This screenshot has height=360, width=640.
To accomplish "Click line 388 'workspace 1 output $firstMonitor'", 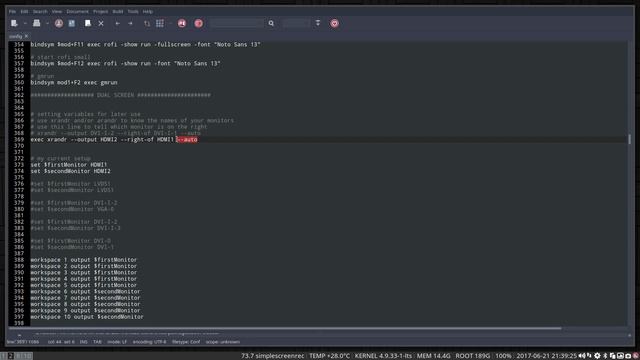I will point(84,260).
